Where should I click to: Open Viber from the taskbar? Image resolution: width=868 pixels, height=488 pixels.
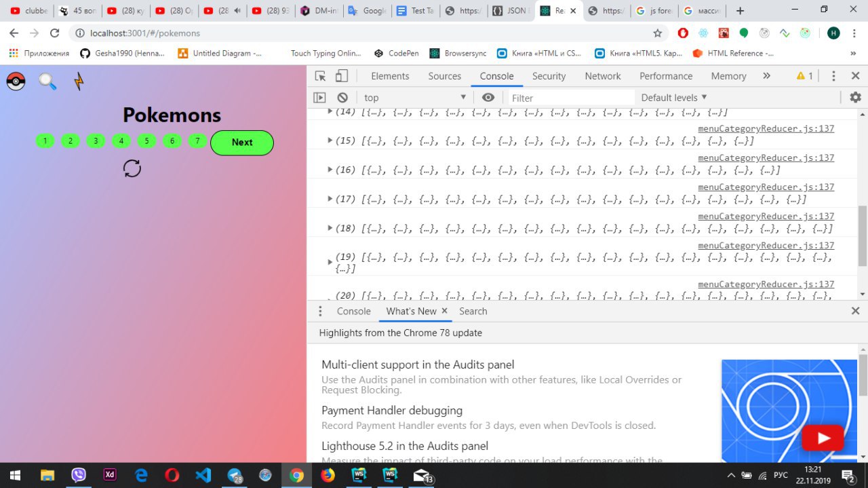(79, 475)
